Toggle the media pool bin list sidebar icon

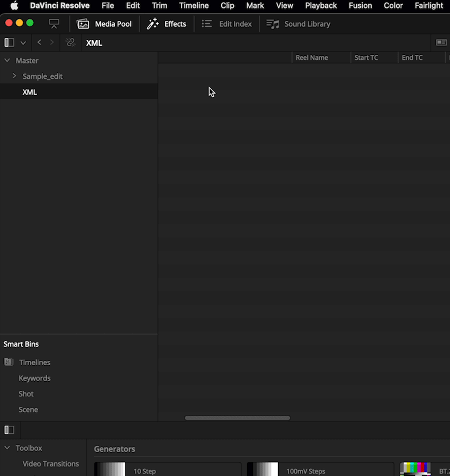pos(9,42)
